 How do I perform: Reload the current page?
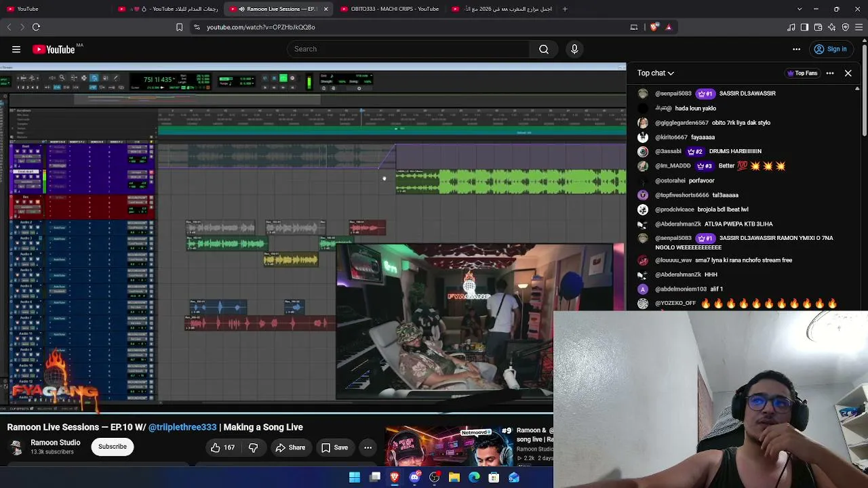tap(36, 27)
